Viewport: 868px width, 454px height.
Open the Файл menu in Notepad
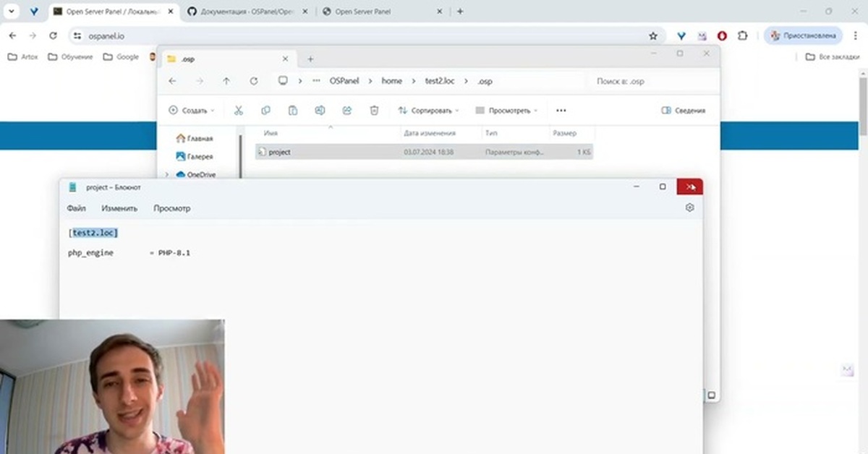click(76, 208)
